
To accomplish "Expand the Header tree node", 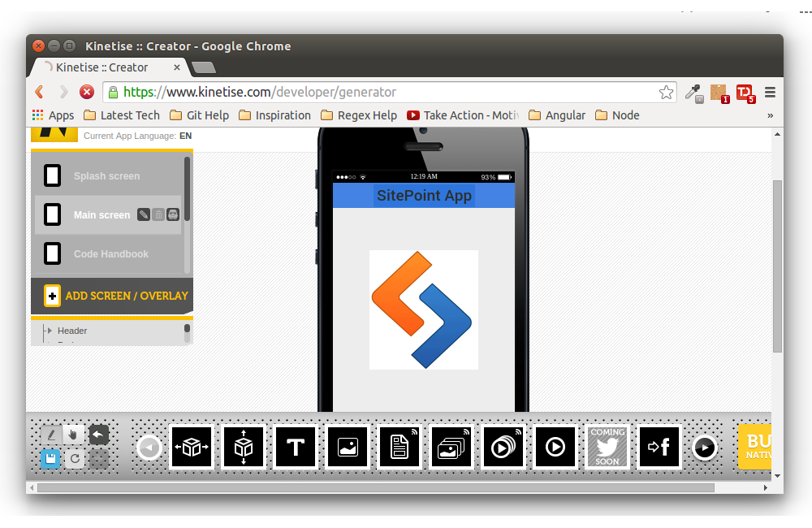I will point(50,331).
